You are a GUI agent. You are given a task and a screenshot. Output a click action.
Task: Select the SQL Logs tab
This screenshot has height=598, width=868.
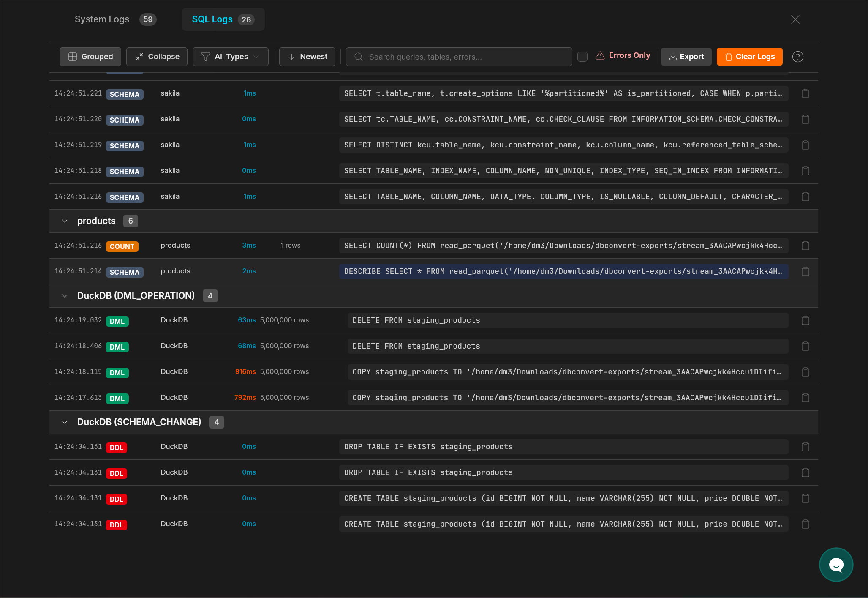(223, 19)
